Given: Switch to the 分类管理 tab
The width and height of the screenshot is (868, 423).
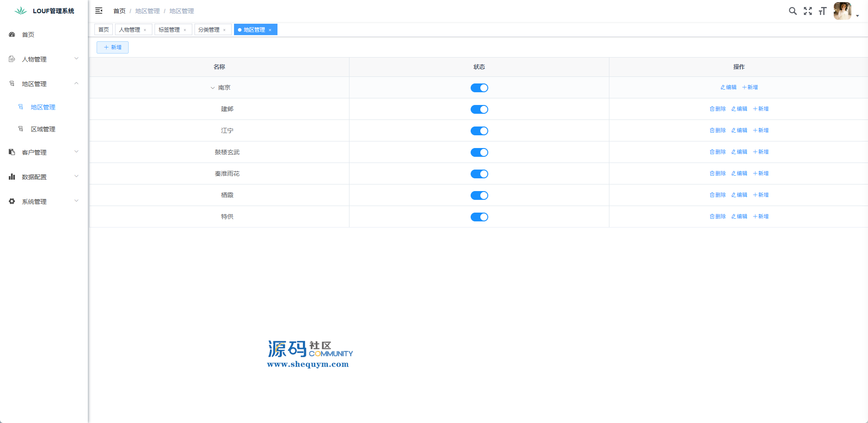Looking at the screenshot, I should click(x=209, y=30).
